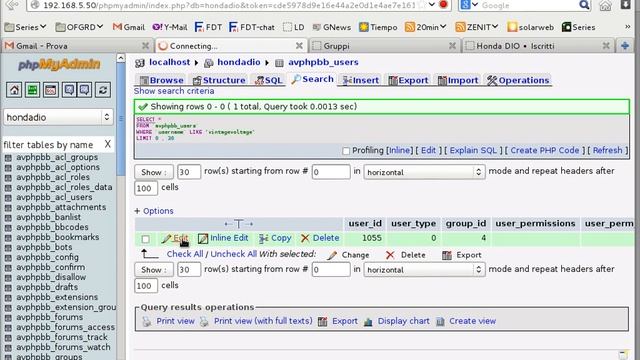Click the Inline Edit icon in row
The width and height of the screenshot is (640, 360).
(203, 238)
